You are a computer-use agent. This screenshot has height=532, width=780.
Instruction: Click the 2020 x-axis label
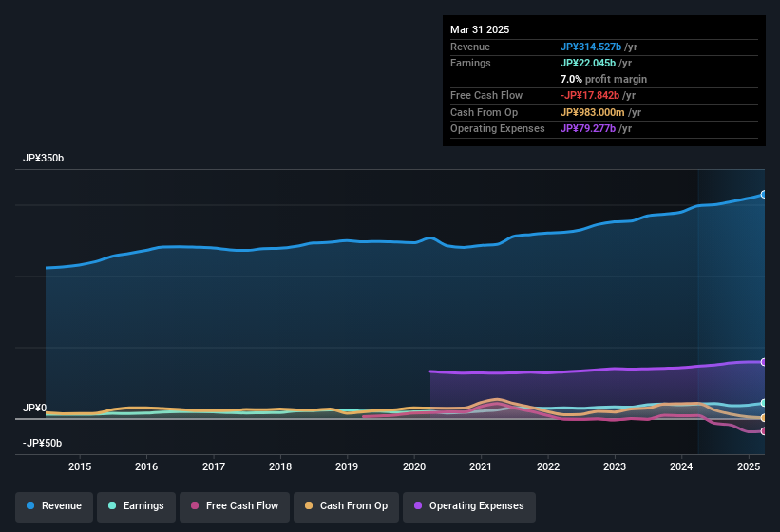414,466
